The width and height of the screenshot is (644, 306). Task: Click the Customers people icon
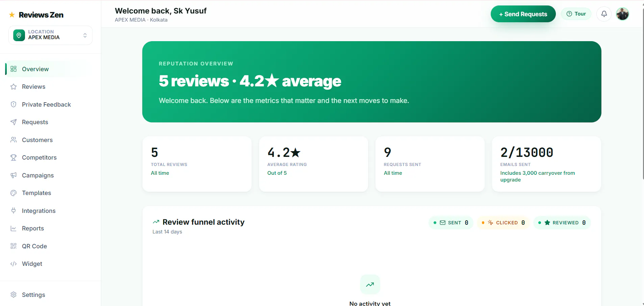click(x=14, y=140)
